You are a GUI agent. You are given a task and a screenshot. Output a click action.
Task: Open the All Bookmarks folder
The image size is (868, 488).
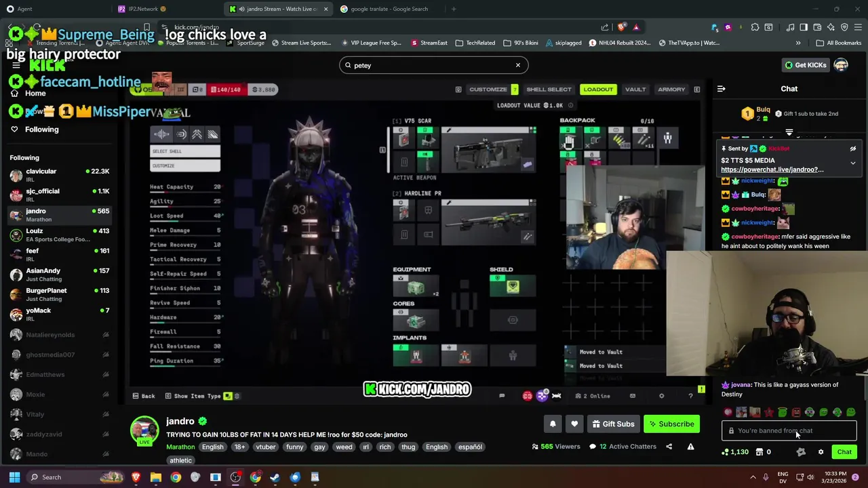point(840,43)
